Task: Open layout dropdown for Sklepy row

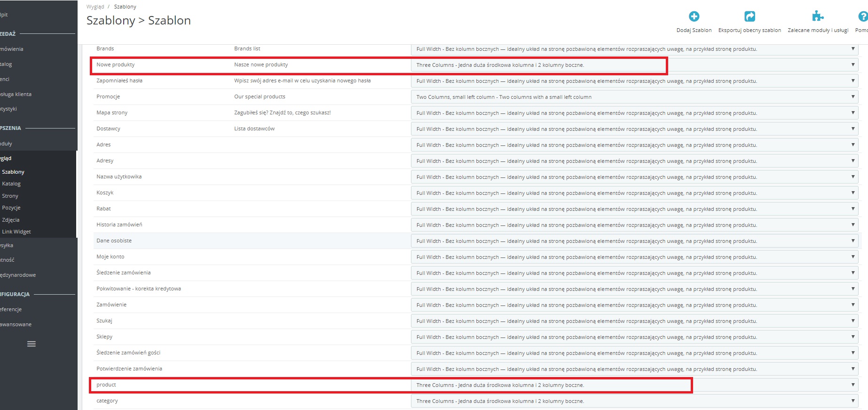Action: coord(635,337)
